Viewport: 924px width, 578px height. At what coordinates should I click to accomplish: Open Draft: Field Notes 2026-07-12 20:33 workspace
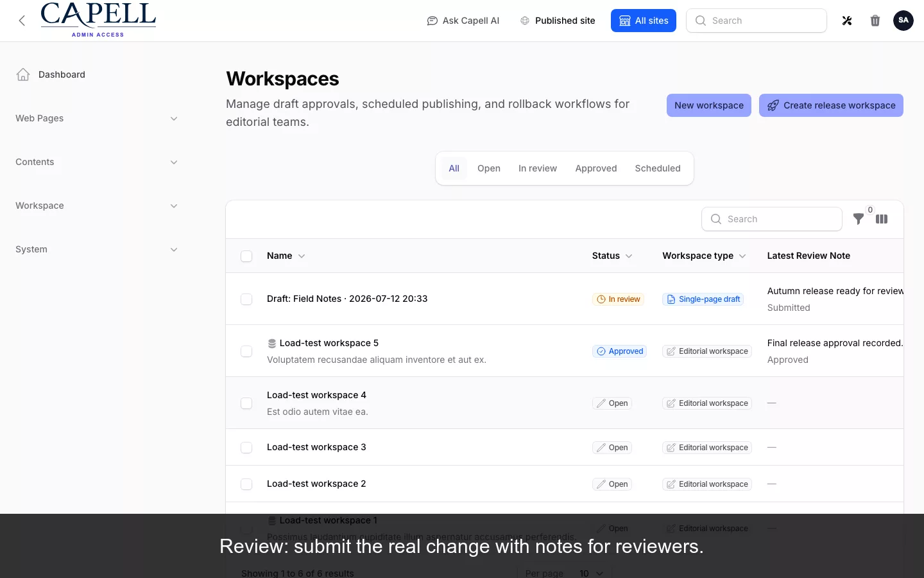347,299
